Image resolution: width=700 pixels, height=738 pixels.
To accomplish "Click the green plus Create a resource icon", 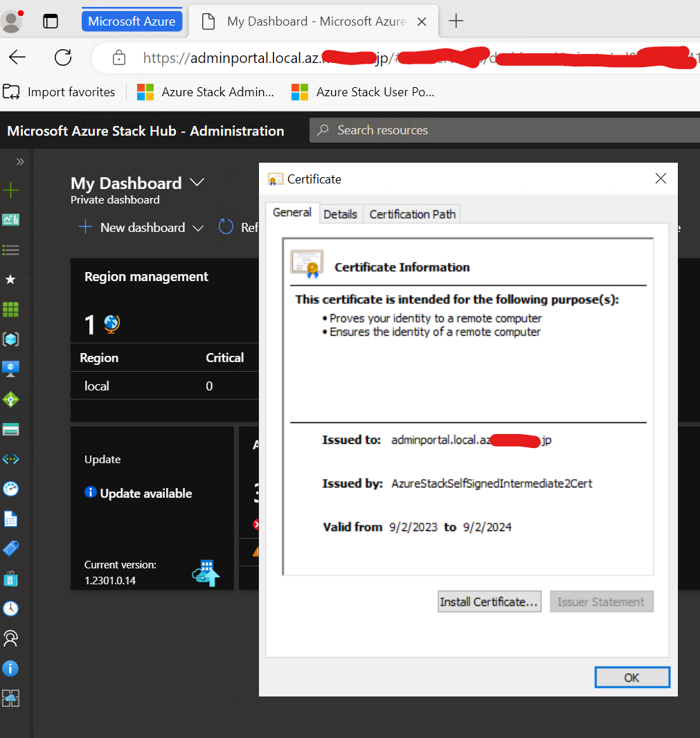I will [x=11, y=190].
